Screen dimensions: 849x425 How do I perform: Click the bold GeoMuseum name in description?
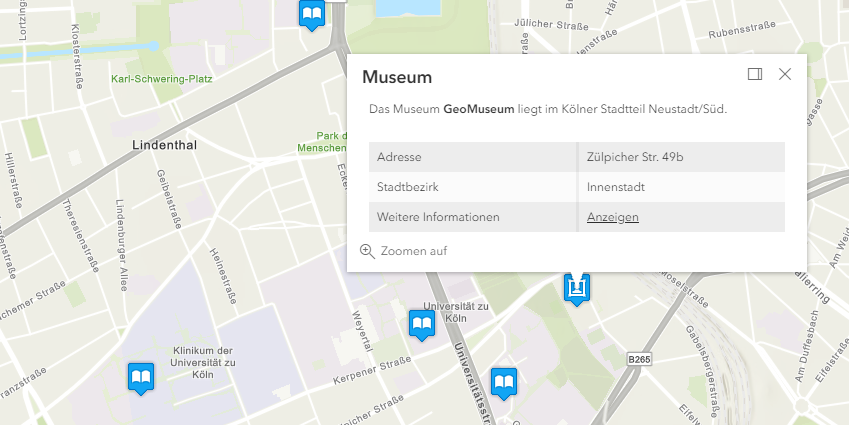click(x=479, y=108)
